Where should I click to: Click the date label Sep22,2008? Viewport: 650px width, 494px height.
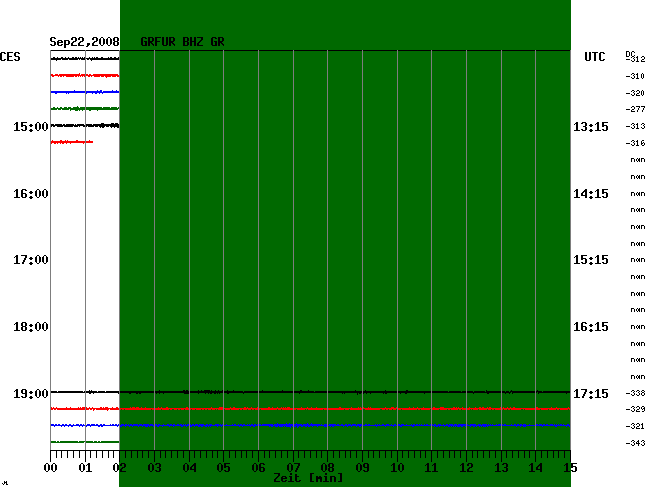tap(84, 42)
